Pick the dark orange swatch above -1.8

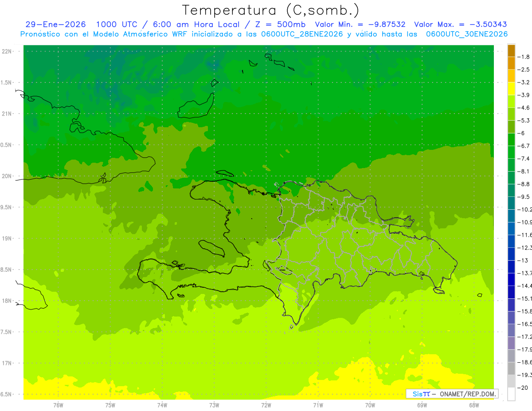click(x=511, y=51)
